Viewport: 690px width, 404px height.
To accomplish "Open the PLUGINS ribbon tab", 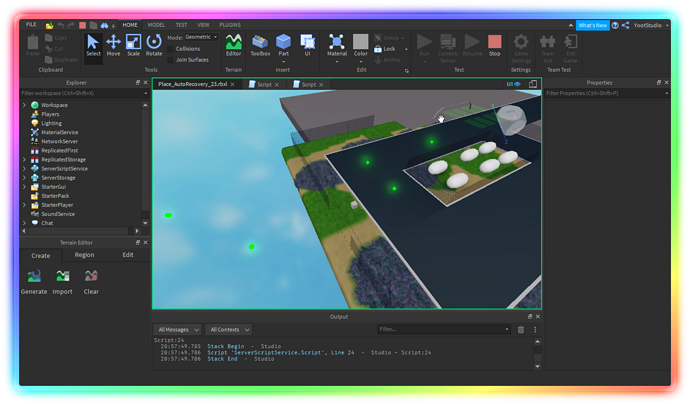I will coord(230,25).
